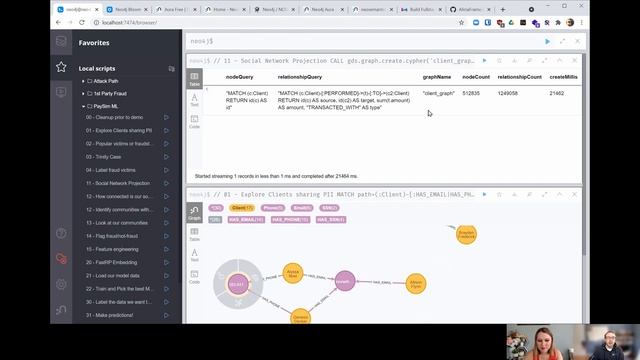This screenshot has height=360, width=640.
Task: Open script 30 - Label the data we want
Action: click(x=118, y=302)
